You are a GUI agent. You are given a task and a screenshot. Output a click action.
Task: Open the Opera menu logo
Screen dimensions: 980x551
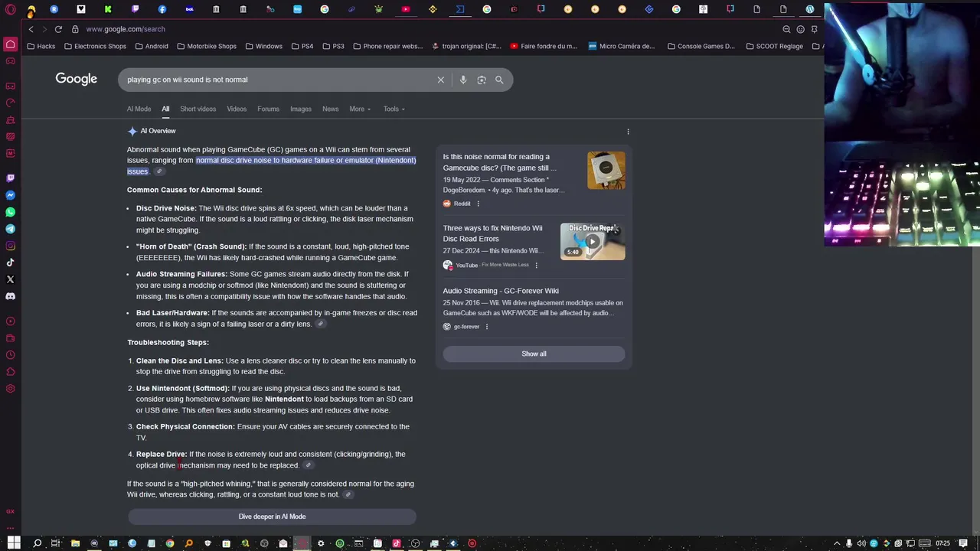pos(11,10)
